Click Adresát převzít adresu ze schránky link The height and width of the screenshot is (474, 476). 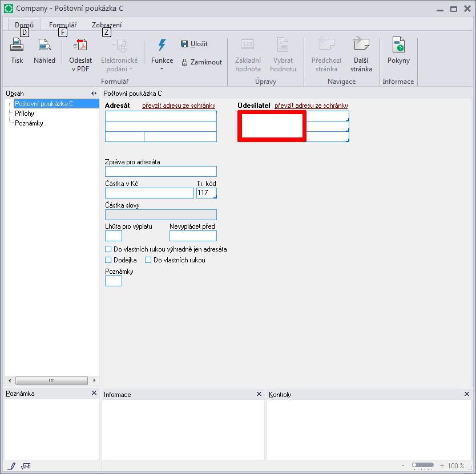coord(179,106)
